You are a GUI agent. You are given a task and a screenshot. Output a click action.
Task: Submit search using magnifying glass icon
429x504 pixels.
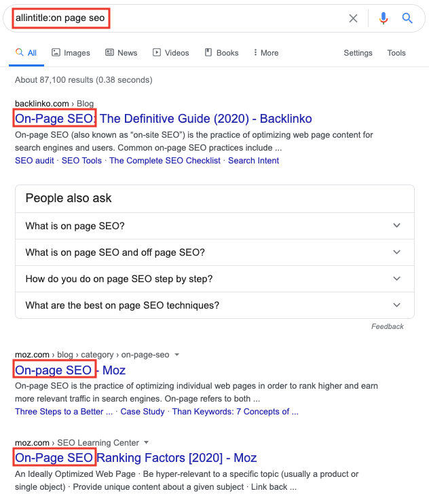coord(407,18)
